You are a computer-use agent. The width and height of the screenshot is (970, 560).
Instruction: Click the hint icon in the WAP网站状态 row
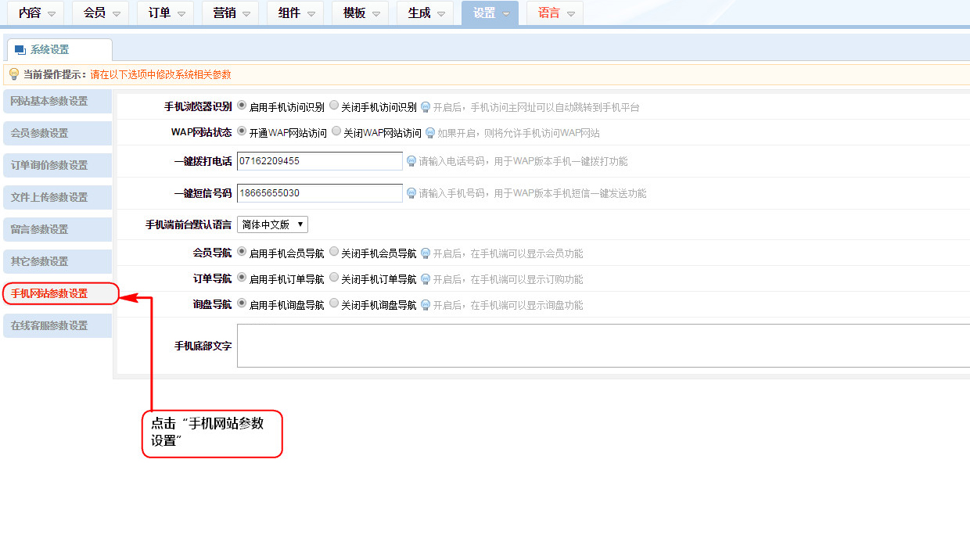point(429,133)
